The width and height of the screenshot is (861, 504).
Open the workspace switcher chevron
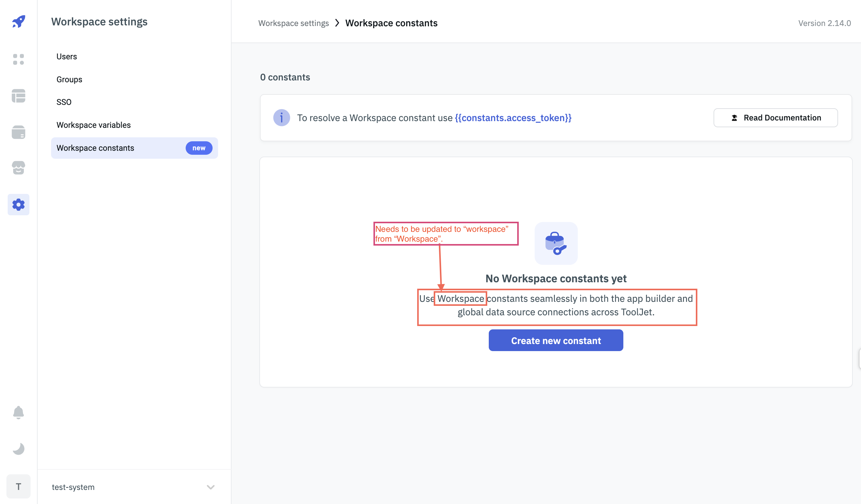(x=210, y=487)
